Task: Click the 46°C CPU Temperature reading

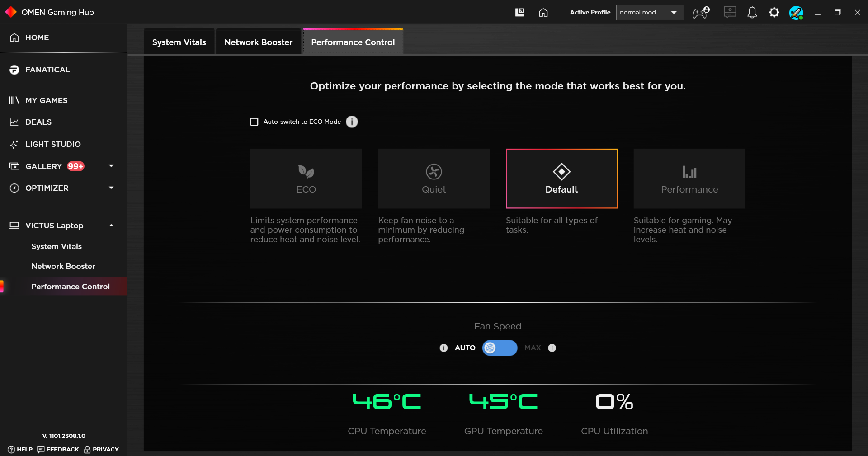Action: pos(387,401)
